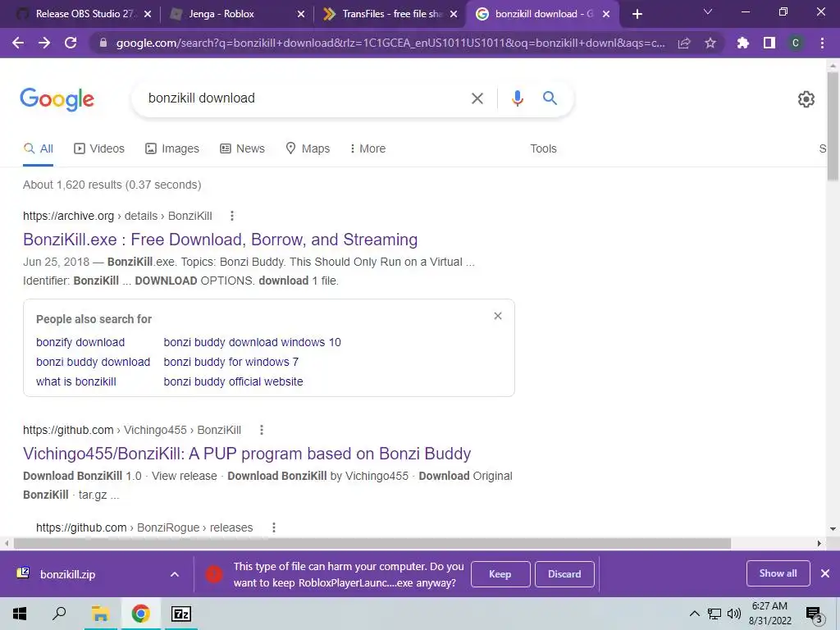This screenshot has width=840, height=630.
Task: Select the Images search filter
Action: pyautogui.click(x=172, y=148)
